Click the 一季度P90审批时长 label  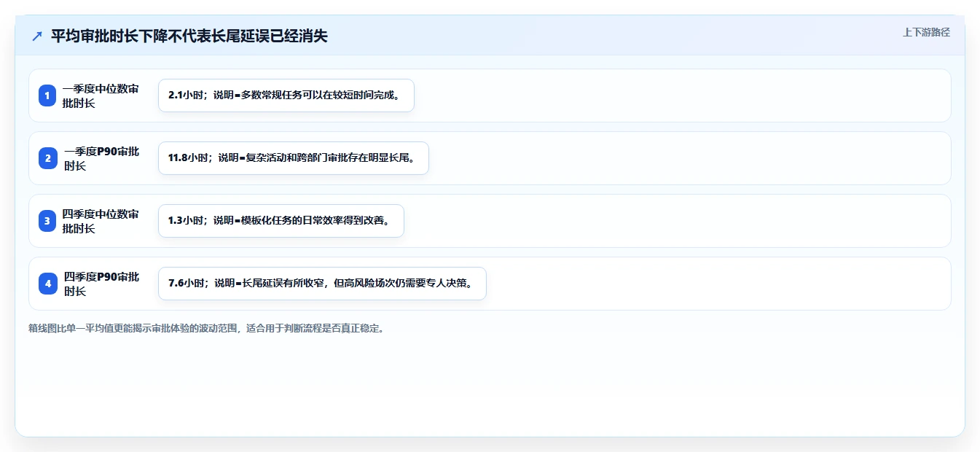tap(101, 158)
